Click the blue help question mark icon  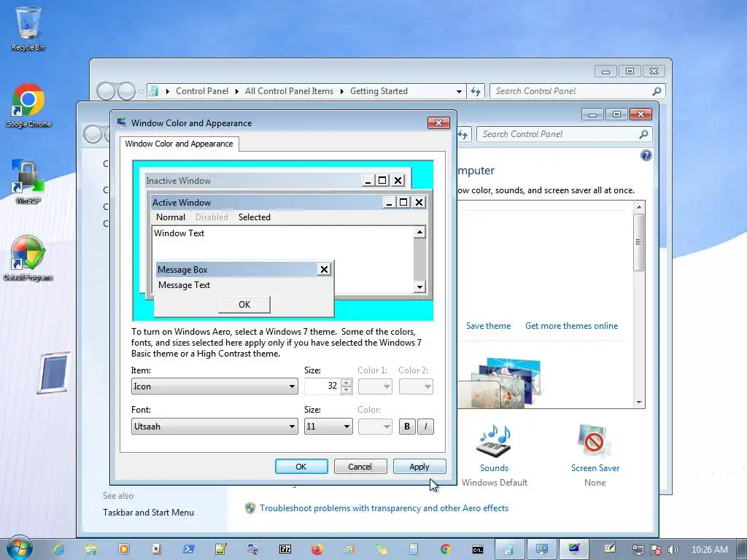[x=646, y=155]
